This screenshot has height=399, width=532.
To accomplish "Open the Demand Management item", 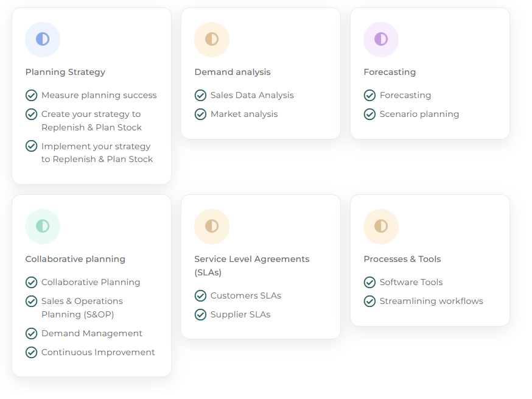I will 92,333.
